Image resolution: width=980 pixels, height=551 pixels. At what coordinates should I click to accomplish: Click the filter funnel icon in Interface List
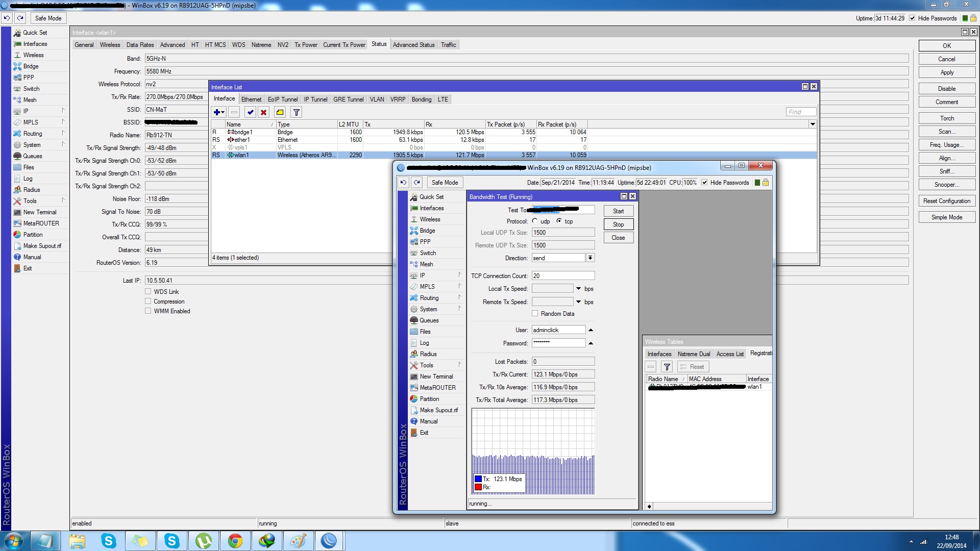(296, 112)
